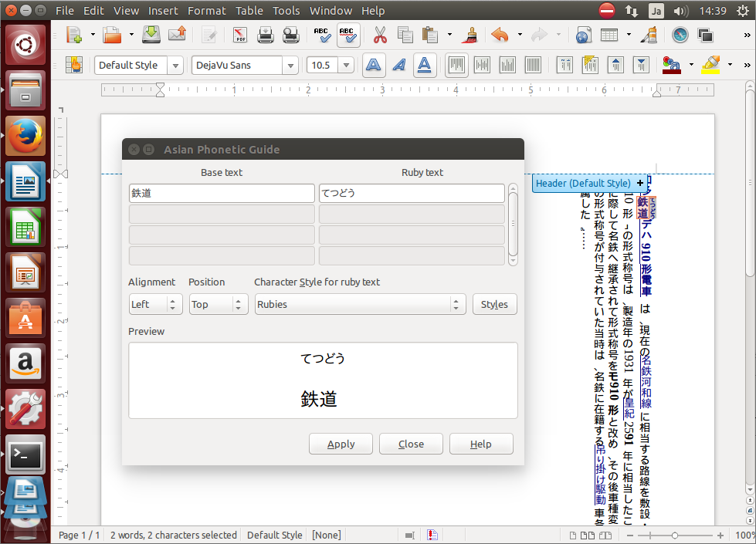Click the Cut scissors icon
Screen dimensions: 756x544
(x=379, y=35)
